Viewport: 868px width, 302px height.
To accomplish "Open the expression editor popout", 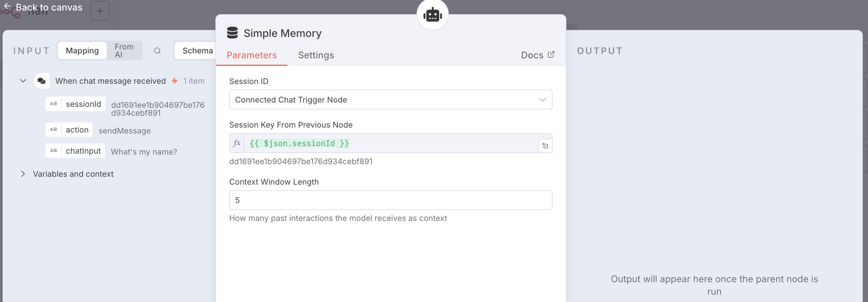I will pos(545,146).
